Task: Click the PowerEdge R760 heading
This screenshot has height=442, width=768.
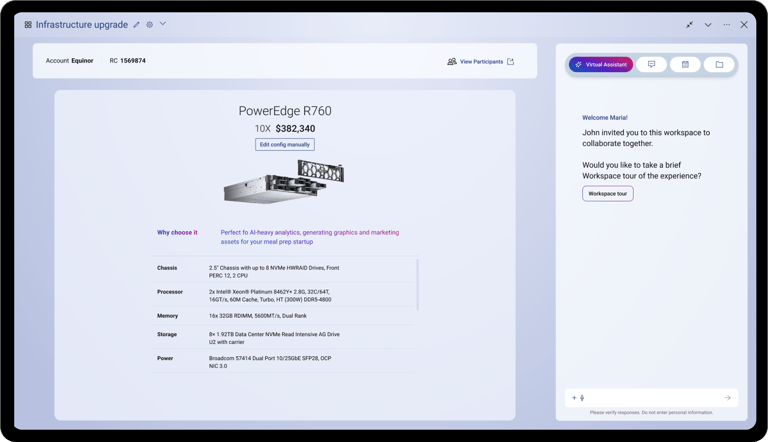Action: tap(285, 111)
